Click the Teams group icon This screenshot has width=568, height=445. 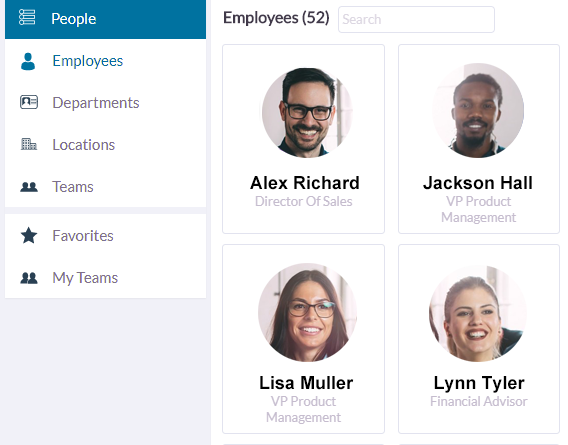coord(29,187)
